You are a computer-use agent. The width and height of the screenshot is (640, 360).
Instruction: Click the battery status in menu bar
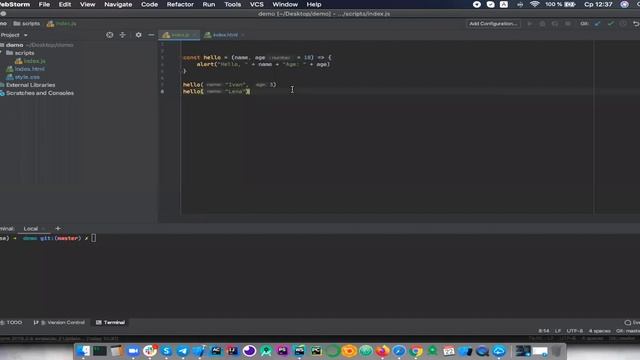click(x=560, y=4)
